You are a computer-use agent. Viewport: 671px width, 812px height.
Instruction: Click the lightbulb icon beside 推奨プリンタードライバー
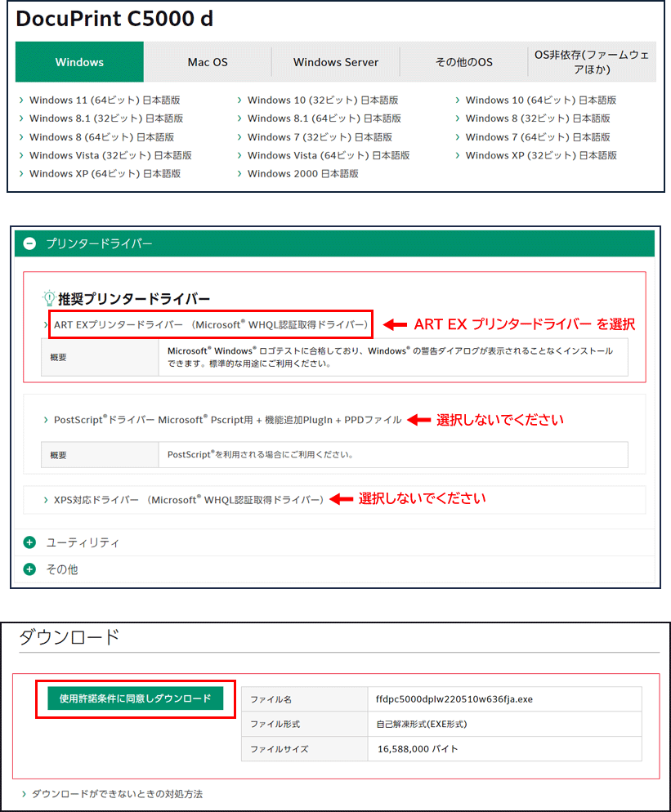tap(48, 298)
